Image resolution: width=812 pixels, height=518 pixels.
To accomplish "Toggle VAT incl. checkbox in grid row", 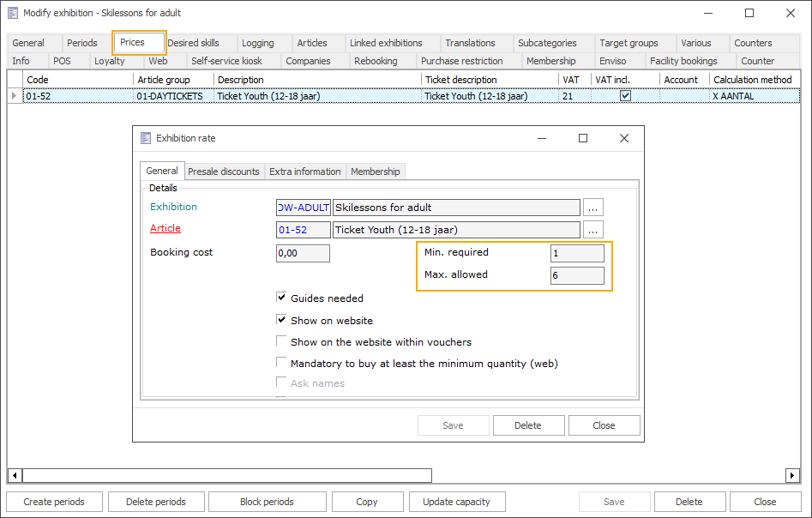I will (x=625, y=96).
